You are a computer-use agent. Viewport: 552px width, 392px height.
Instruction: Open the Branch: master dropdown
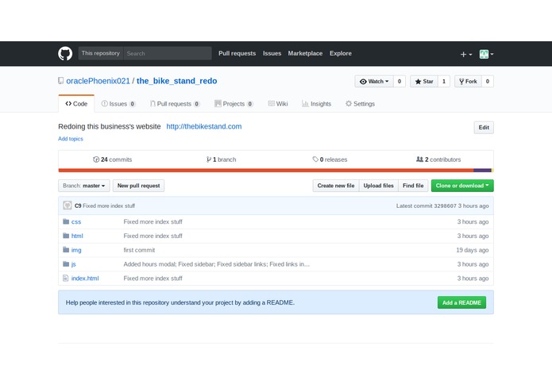click(x=83, y=186)
